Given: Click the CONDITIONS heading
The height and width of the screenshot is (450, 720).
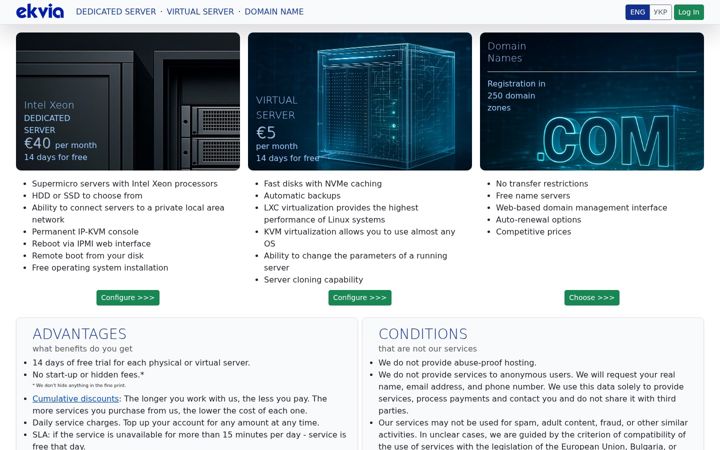Looking at the screenshot, I should (x=423, y=334).
